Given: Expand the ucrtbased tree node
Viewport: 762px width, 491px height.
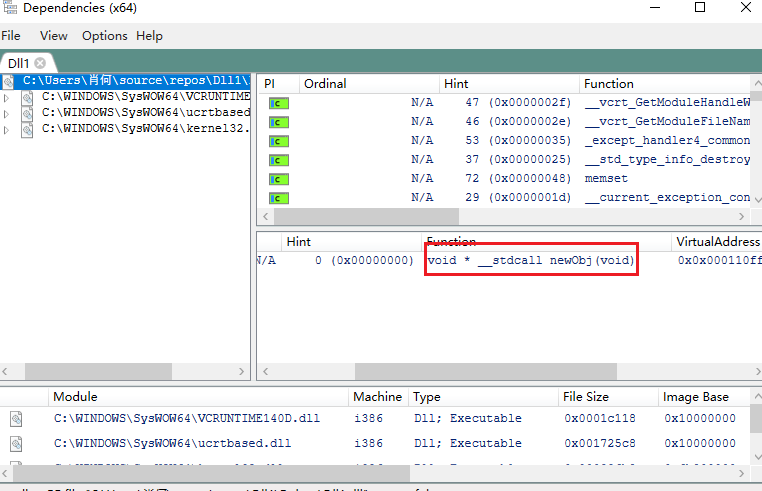Looking at the screenshot, I should tap(8, 114).
